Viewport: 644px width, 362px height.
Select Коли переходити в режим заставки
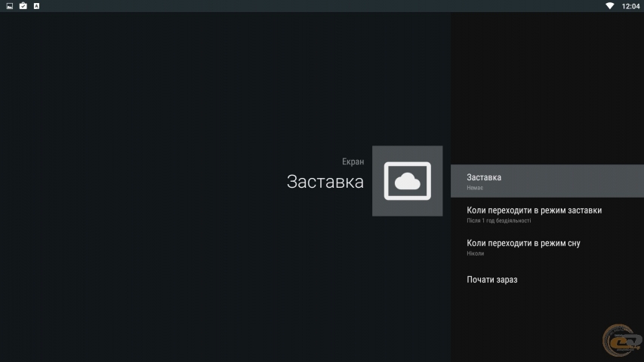547,214
